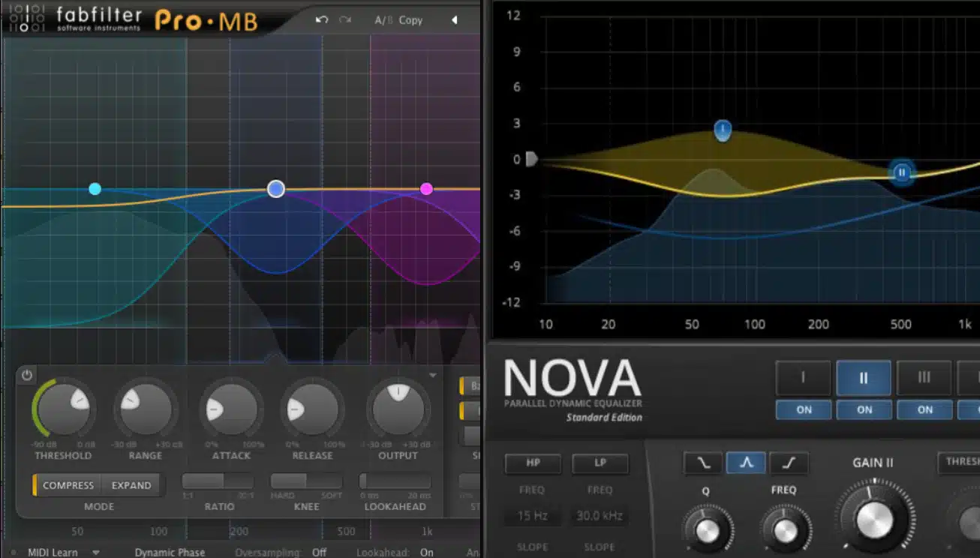Select the band III tab in Nova
The width and height of the screenshot is (980, 558).
[924, 378]
